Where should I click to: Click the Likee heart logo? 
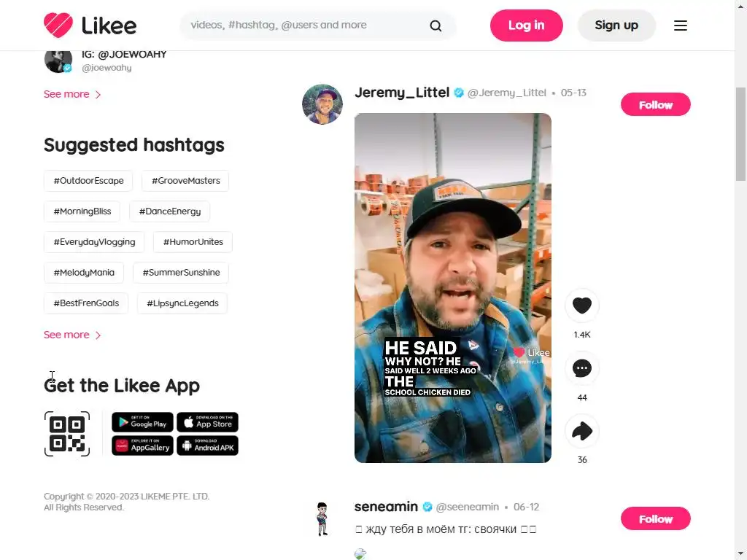tap(58, 25)
